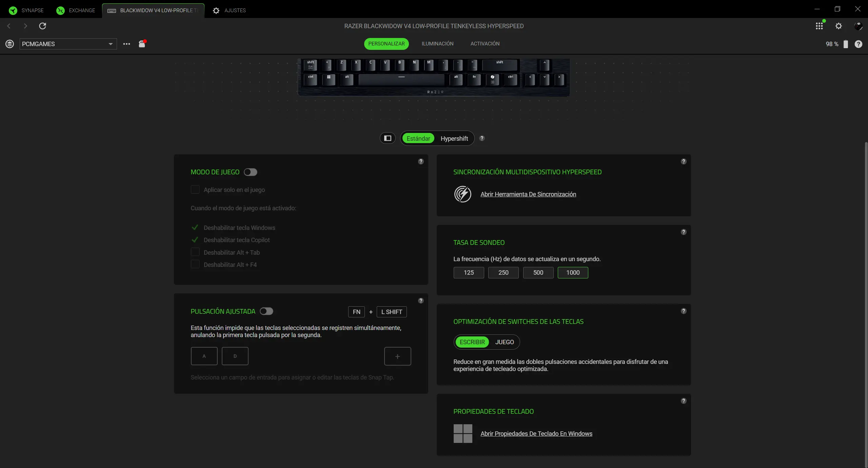868x468 pixels.
Task: Open the main help question icon
Action: coord(858,44)
